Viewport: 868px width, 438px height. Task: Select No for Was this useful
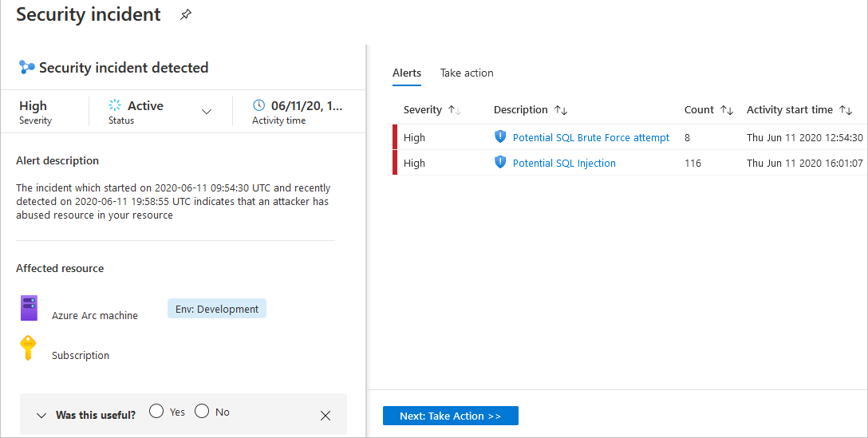(202, 411)
